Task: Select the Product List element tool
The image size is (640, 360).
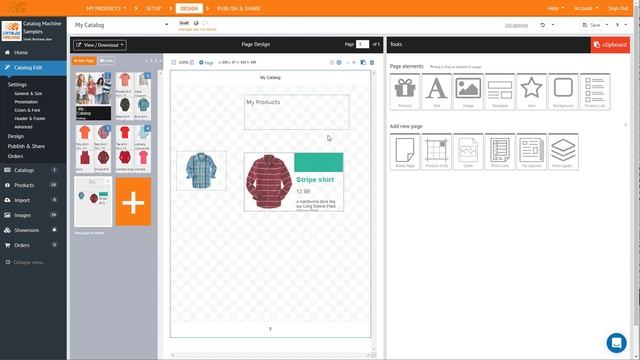Action: click(x=595, y=92)
